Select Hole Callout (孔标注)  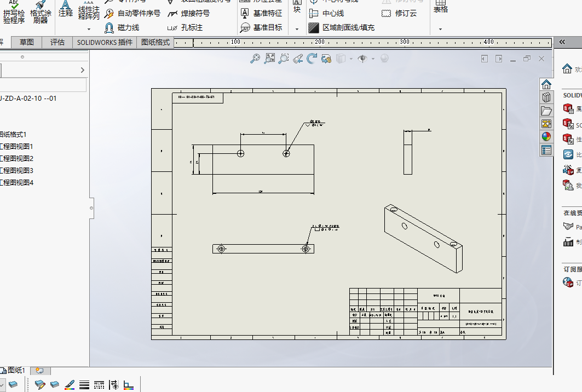tap(185, 27)
